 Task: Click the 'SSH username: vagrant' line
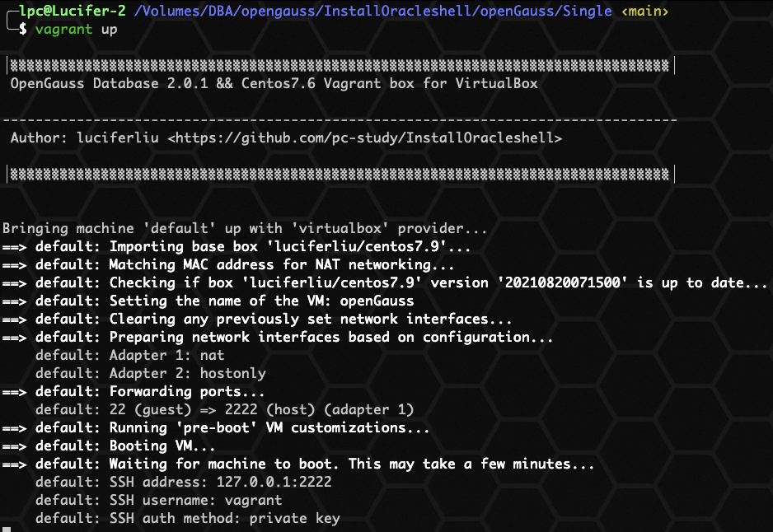(159, 500)
